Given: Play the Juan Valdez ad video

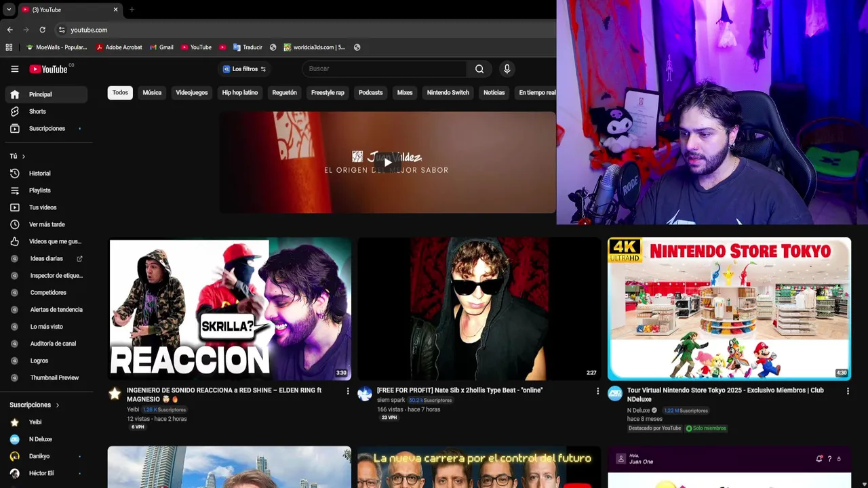Looking at the screenshot, I should tap(387, 163).
